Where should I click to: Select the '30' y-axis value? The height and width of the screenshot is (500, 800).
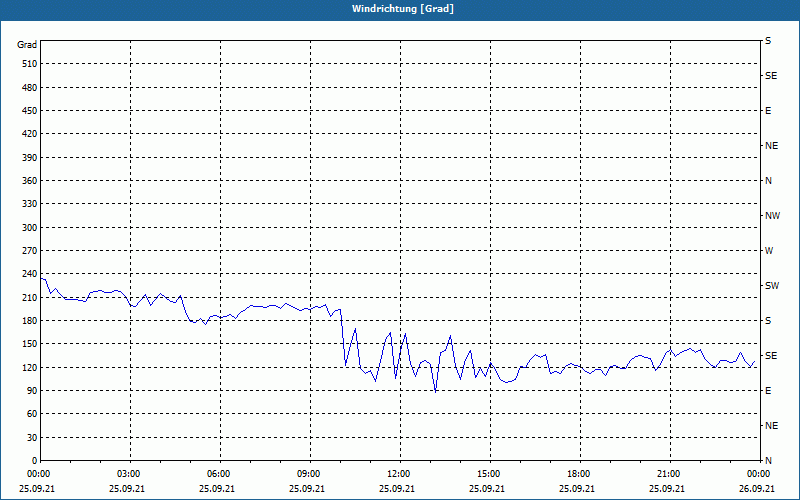32,437
